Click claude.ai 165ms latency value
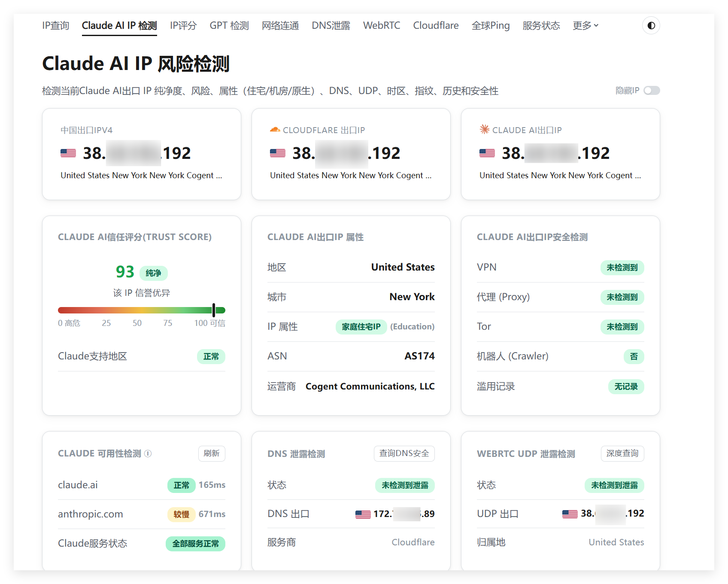The width and height of the screenshot is (728, 584). click(x=212, y=485)
